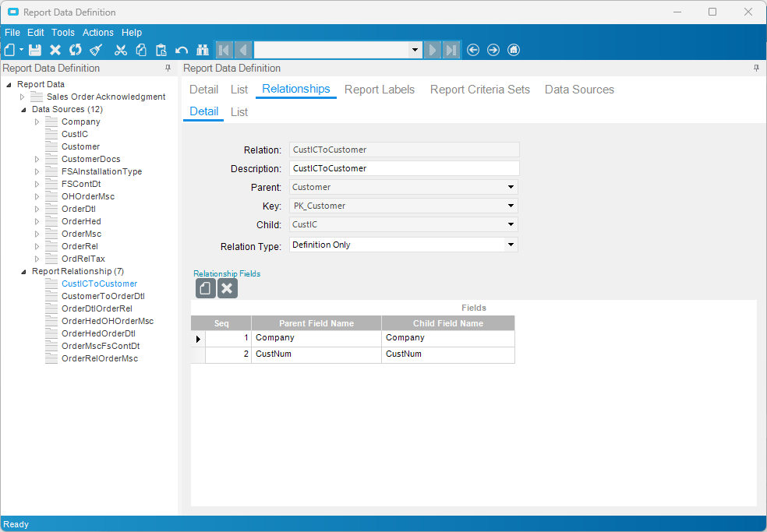The image size is (767, 532).
Task: Select the OrderMscFsContDt relationship
Action: (101, 346)
